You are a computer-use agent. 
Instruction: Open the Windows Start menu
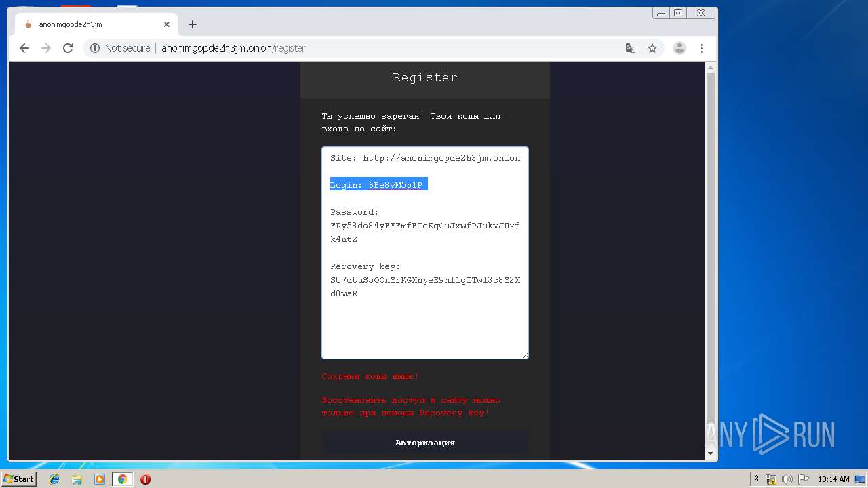click(18, 479)
